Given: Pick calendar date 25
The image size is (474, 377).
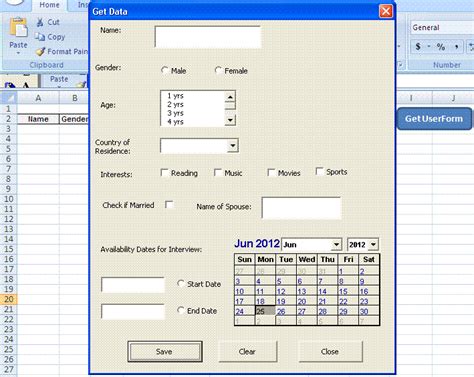Looking at the screenshot, I should pyautogui.click(x=265, y=311).
